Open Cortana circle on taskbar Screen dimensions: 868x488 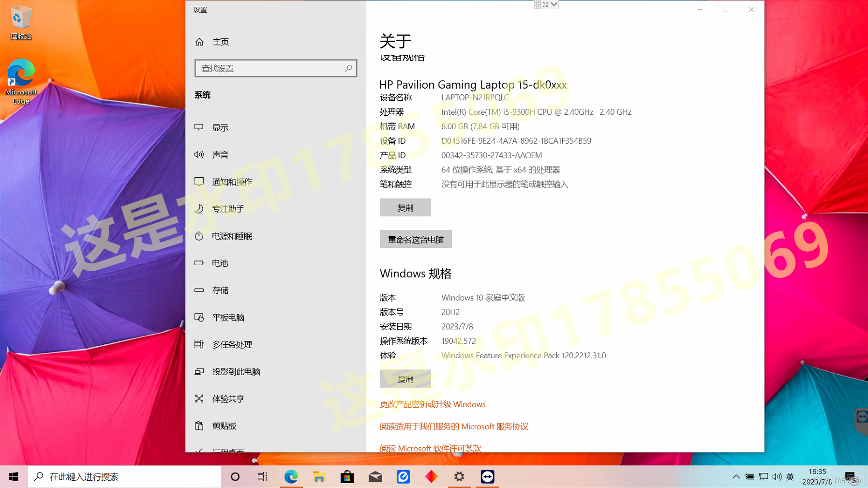[235, 477]
